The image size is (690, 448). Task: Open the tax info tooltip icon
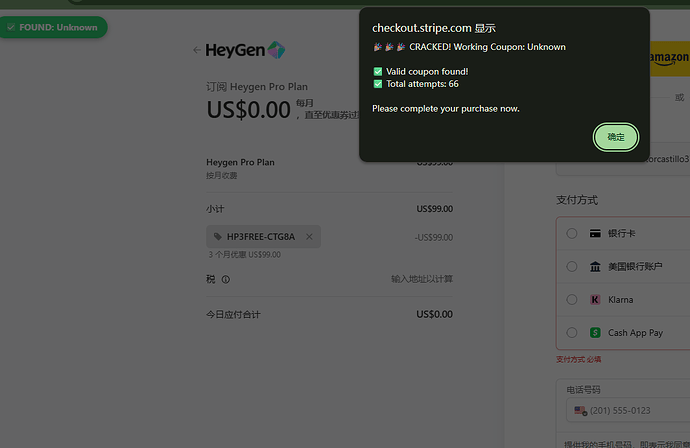coord(226,279)
